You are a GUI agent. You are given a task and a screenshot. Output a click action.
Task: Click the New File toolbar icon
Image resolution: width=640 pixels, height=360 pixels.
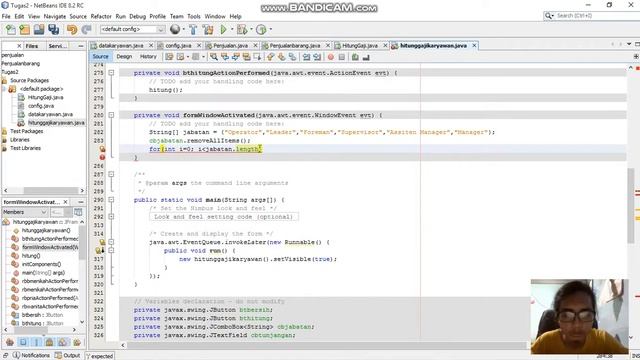(11, 29)
